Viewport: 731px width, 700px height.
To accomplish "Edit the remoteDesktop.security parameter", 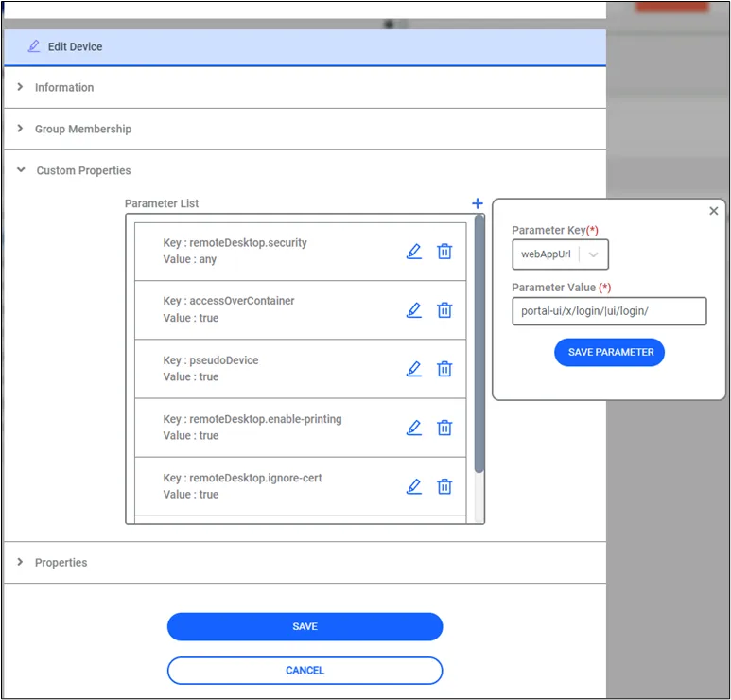I will 414,252.
